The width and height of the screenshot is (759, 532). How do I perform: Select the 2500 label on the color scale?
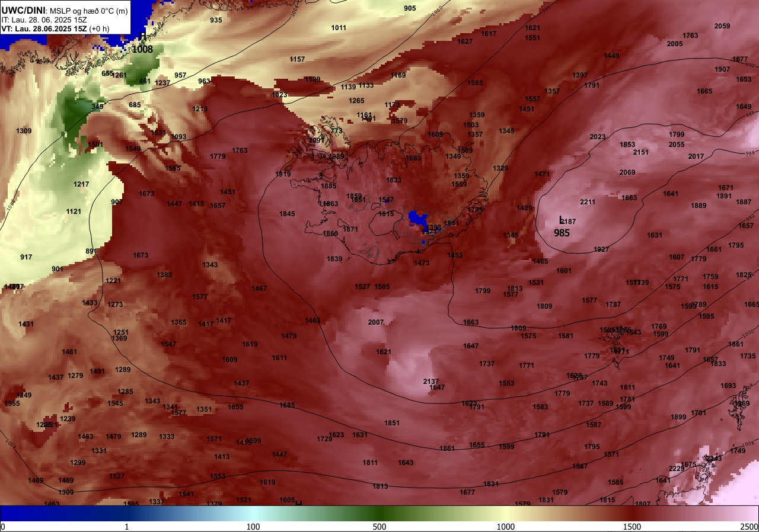749,527
